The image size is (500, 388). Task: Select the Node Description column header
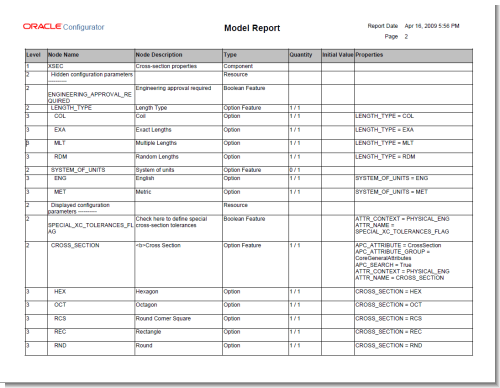(x=159, y=55)
